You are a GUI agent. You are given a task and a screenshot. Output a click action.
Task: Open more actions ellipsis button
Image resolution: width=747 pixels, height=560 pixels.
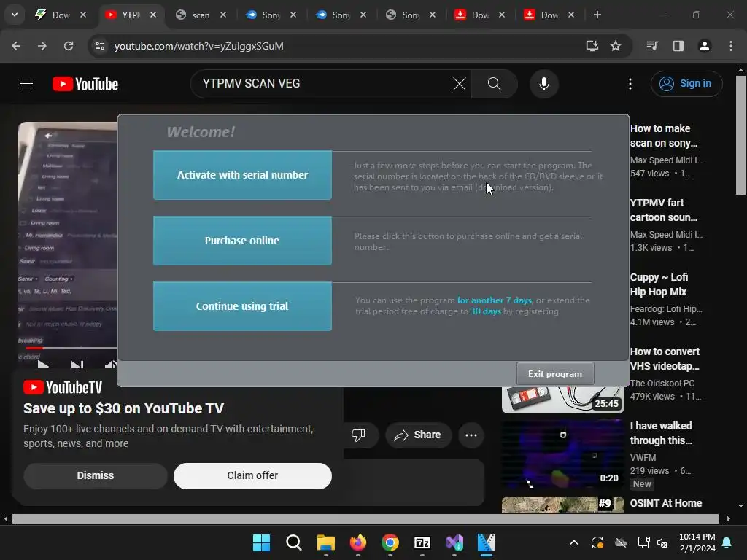point(471,435)
